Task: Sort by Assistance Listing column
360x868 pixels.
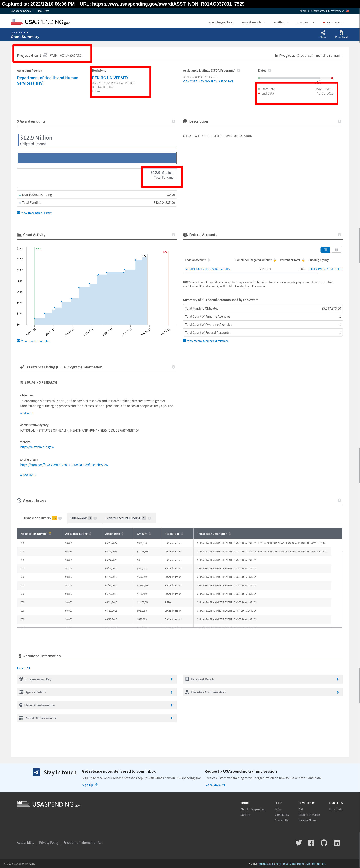Action: pos(90,534)
